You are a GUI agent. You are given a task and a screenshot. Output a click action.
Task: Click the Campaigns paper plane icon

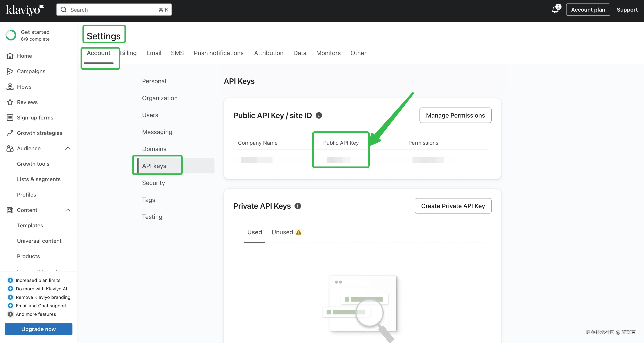point(10,71)
